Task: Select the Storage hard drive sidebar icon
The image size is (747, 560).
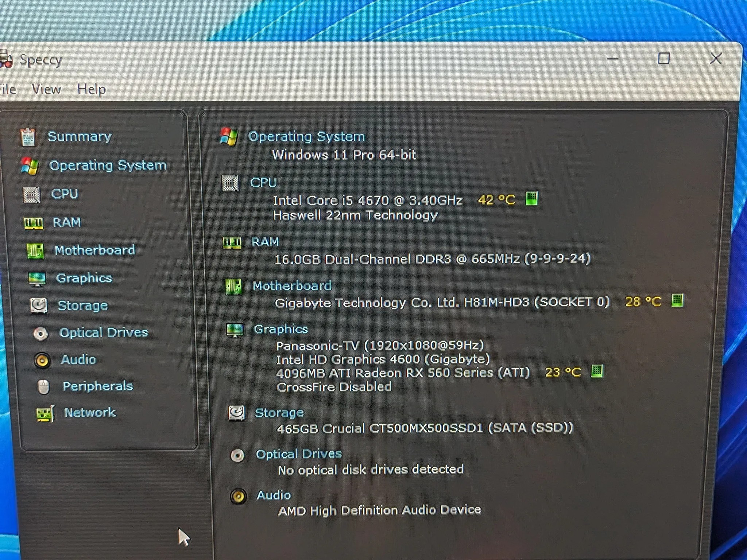Action: coord(39,306)
